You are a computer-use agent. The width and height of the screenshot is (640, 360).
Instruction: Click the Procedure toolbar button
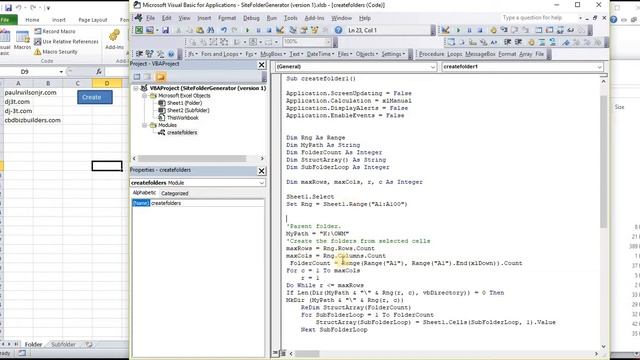pos(431,54)
